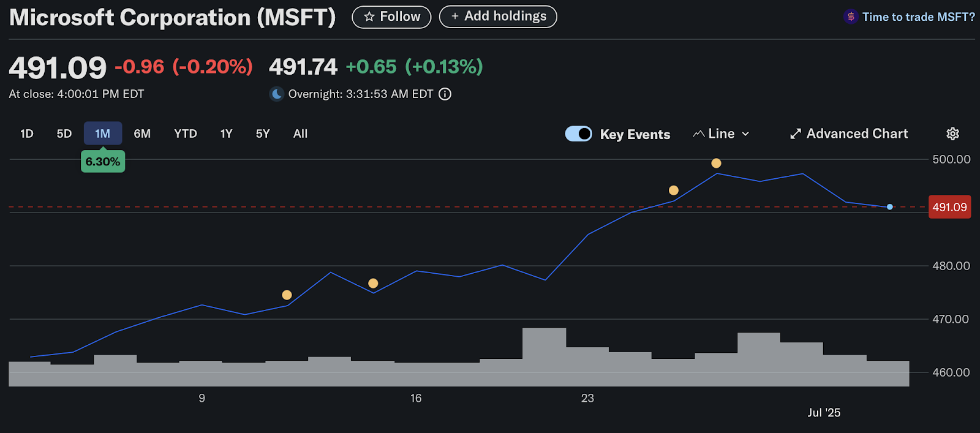Viewport: 980px width, 433px height.
Task: Click the overnight info circle icon
Action: pos(445,94)
